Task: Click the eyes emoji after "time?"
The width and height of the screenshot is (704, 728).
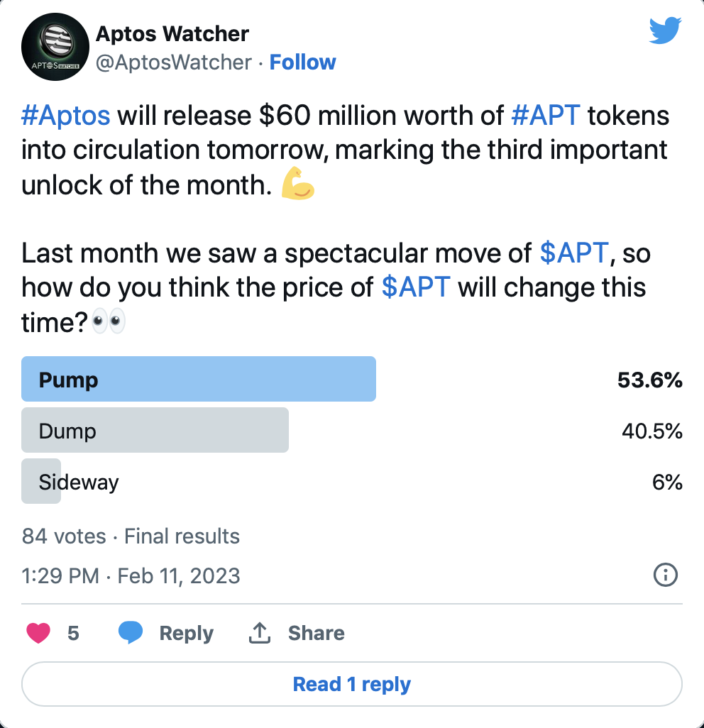Action: [109, 321]
